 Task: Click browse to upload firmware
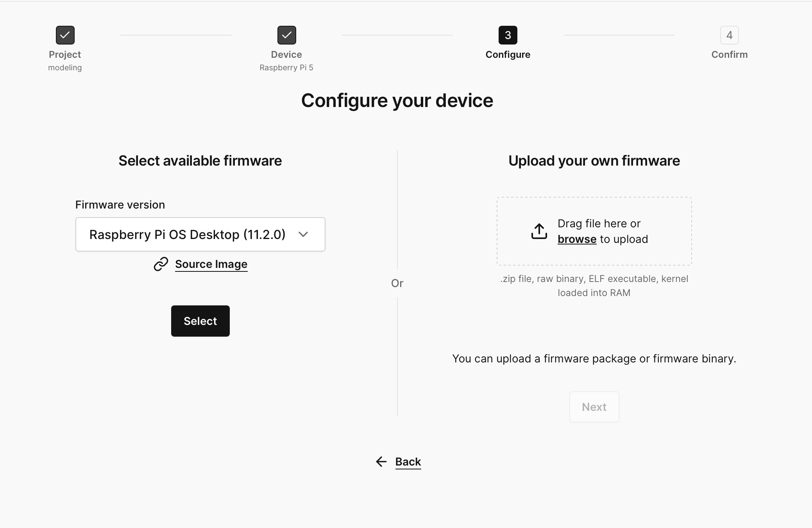click(x=577, y=239)
